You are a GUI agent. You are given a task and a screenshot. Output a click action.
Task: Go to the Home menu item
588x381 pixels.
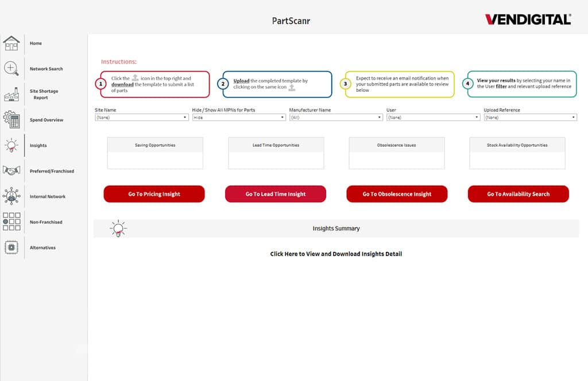(36, 44)
